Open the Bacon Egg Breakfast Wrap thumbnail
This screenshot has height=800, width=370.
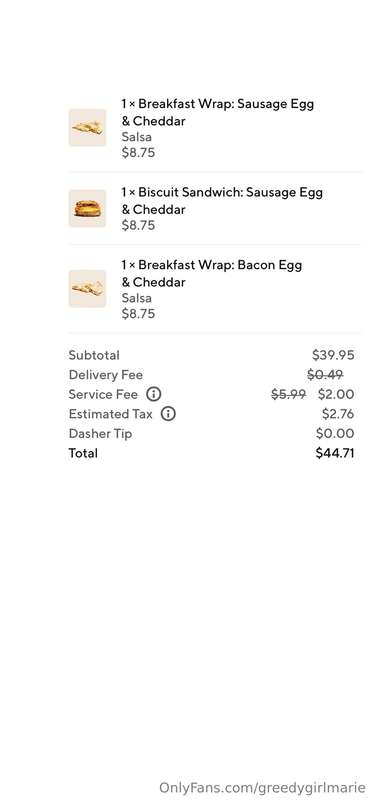coord(87,289)
